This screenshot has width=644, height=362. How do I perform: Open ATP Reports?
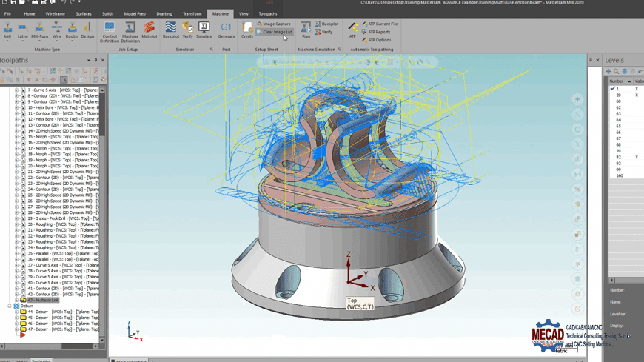376,32
